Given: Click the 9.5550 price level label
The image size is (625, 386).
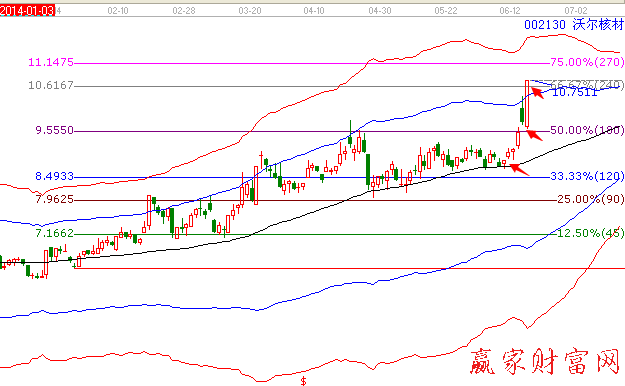Looking at the screenshot, I should [x=55, y=130].
